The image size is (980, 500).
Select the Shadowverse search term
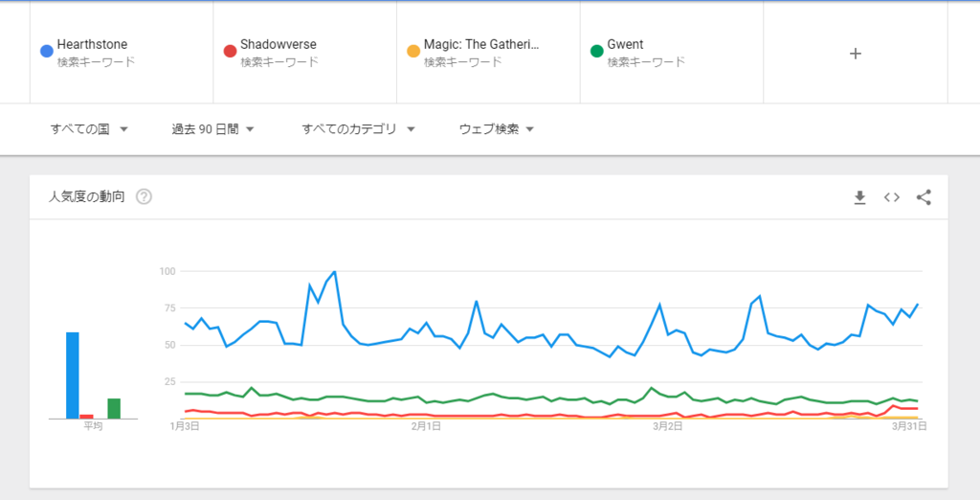[x=278, y=45]
